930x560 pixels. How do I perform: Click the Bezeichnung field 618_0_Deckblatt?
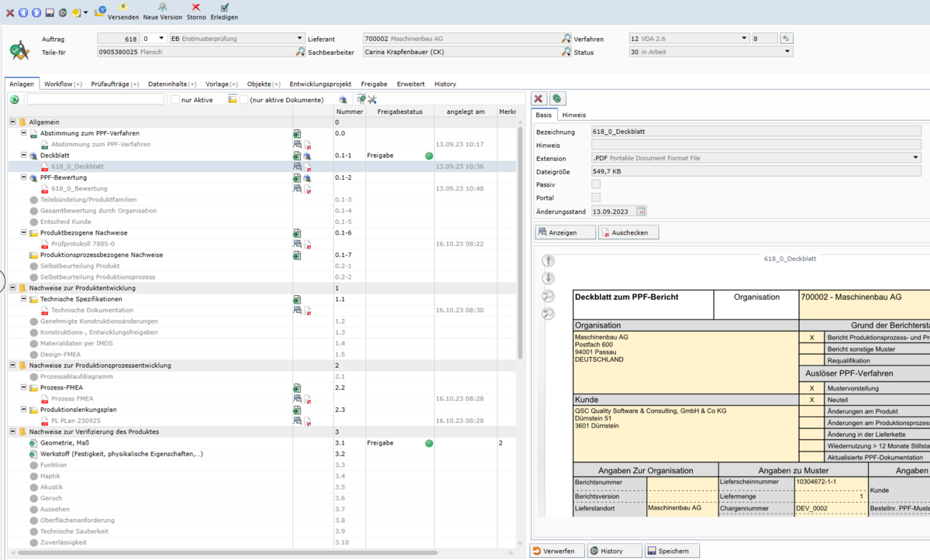[756, 132]
